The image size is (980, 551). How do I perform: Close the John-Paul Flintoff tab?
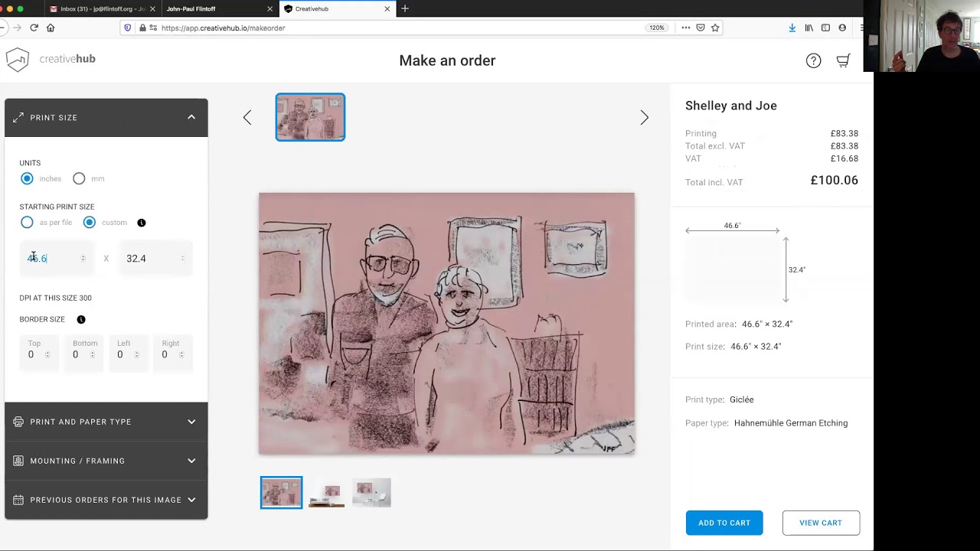pos(269,8)
